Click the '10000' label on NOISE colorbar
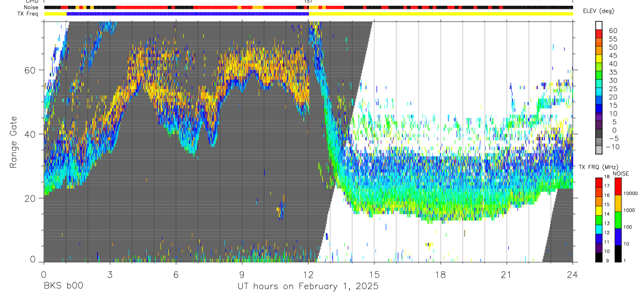 tap(630, 193)
